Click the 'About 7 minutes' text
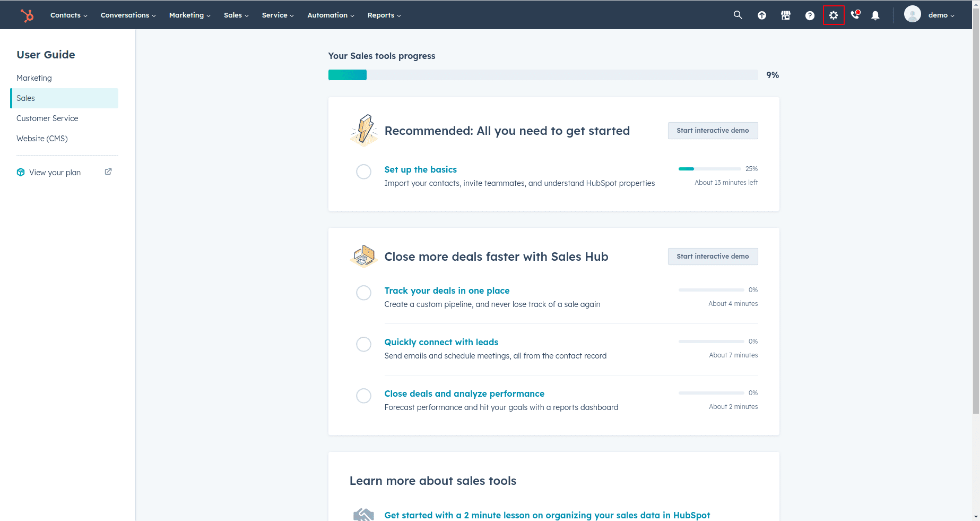Image resolution: width=980 pixels, height=521 pixels. [x=733, y=355]
